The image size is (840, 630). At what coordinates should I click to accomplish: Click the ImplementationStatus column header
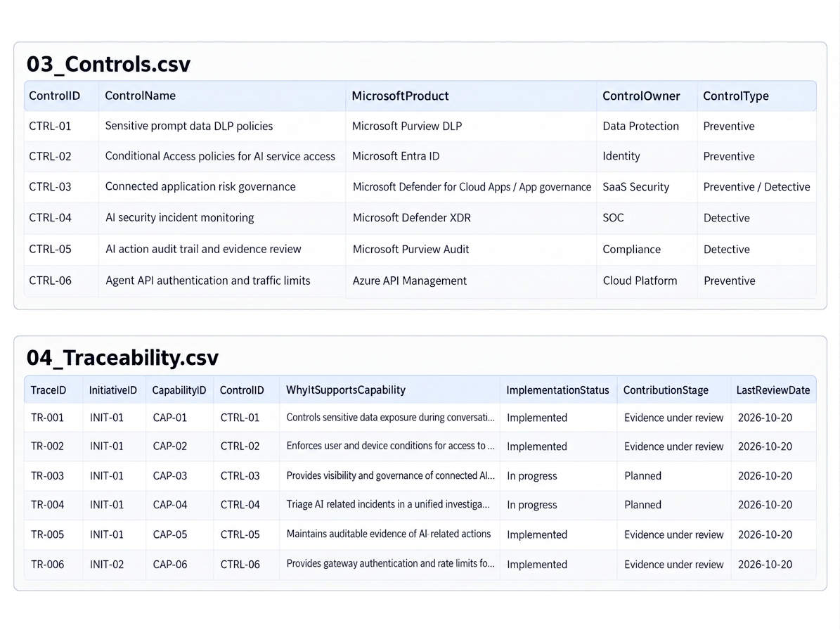click(x=557, y=390)
